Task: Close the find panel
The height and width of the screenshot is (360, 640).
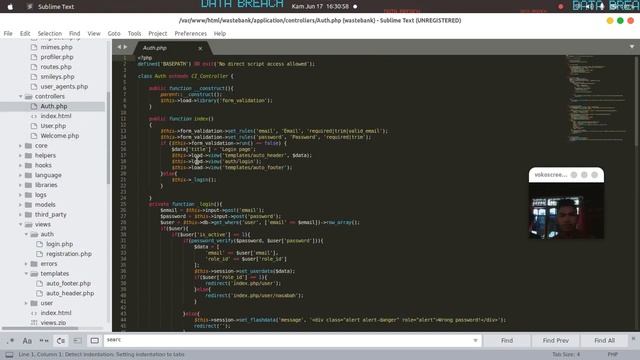Action: [633, 339]
